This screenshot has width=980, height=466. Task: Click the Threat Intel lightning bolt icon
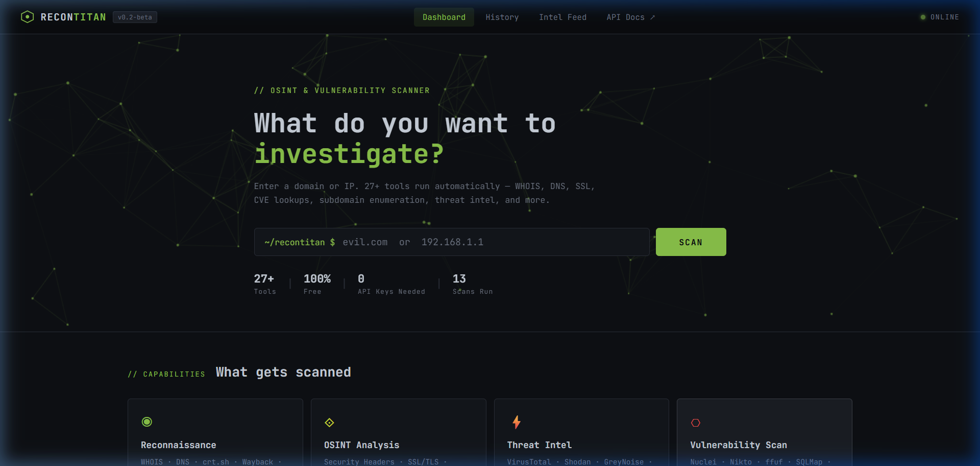[x=517, y=422]
